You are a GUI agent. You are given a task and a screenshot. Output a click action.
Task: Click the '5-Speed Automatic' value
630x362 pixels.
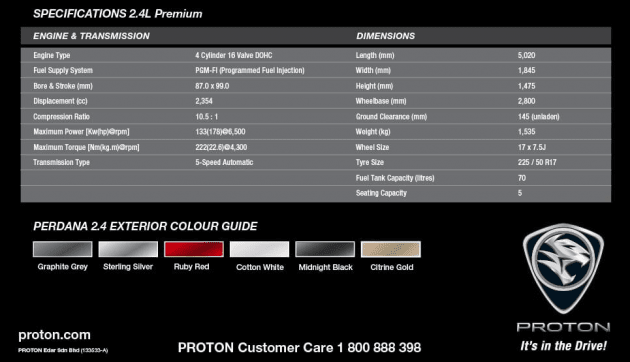[x=224, y=162]
